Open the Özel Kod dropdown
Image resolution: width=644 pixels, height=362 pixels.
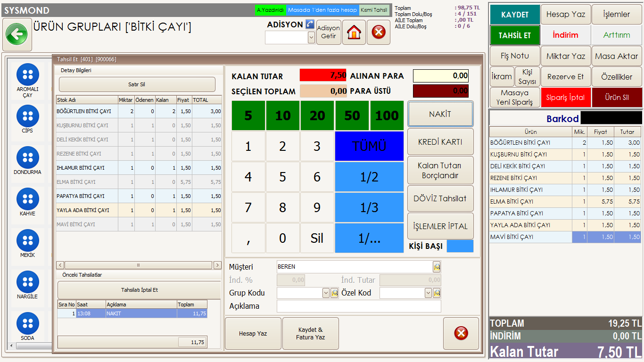click(428, 293)
